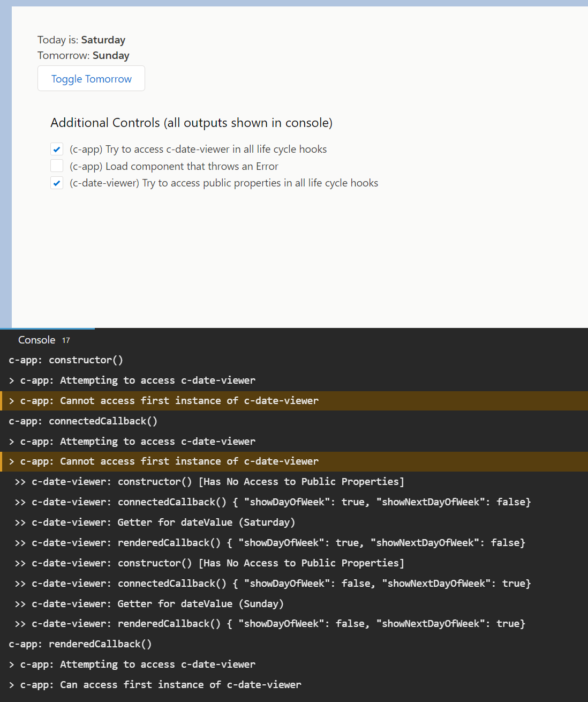This screenshot has height=702, width=588.
Task: Expand the first "Attempting to access c-date-viewer" log
Action: [11, 380]
